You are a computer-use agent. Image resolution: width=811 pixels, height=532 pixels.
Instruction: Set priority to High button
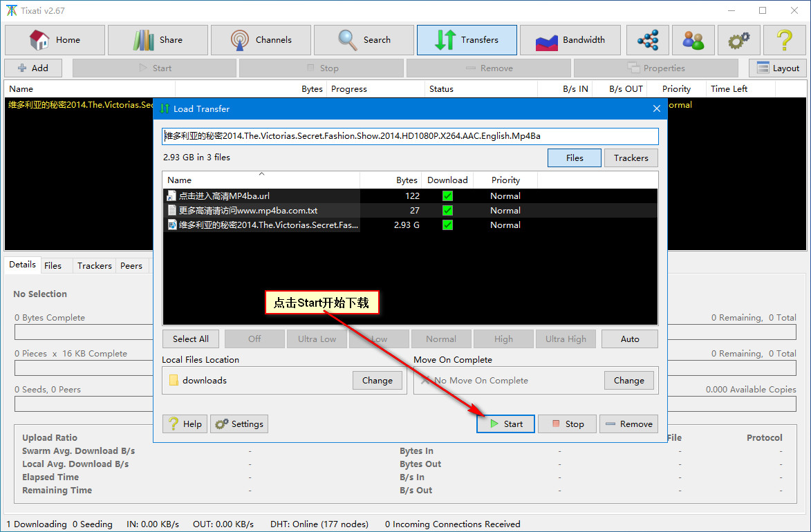[503, 339]
